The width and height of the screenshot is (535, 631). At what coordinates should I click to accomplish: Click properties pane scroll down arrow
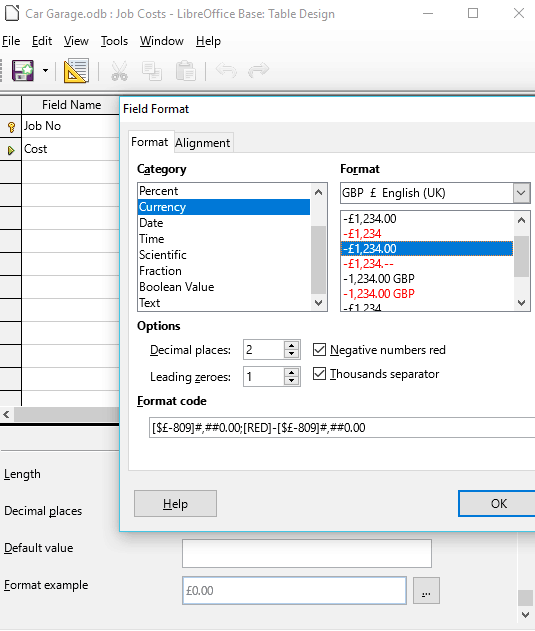[525, 615]
